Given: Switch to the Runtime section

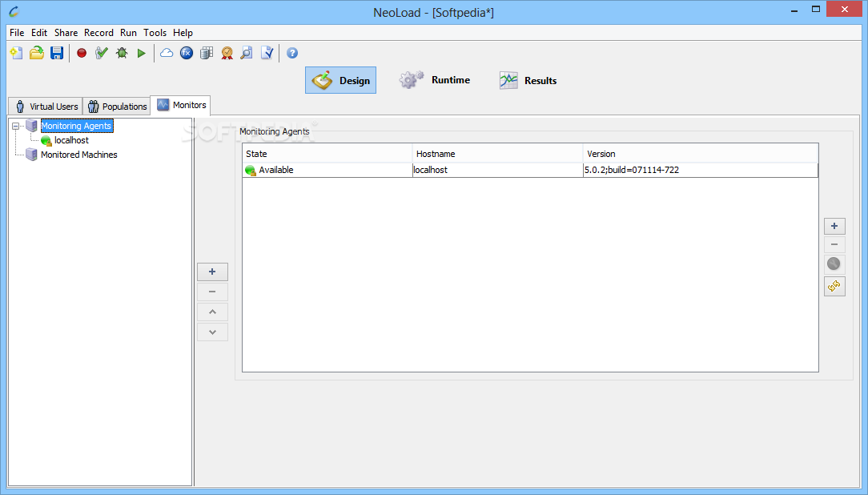Looking at the screenshot, I should coord(435,80).
